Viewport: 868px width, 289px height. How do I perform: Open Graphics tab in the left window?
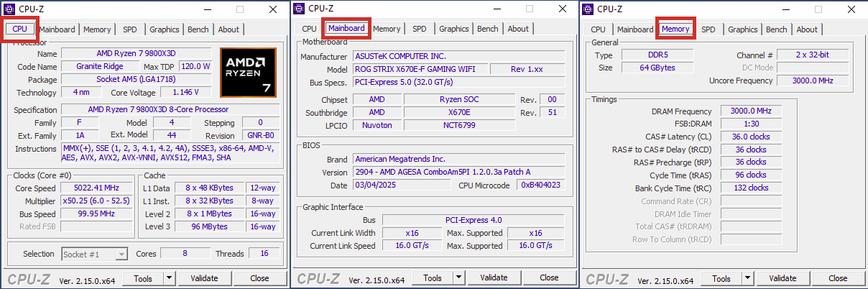[x=165, y=29]
